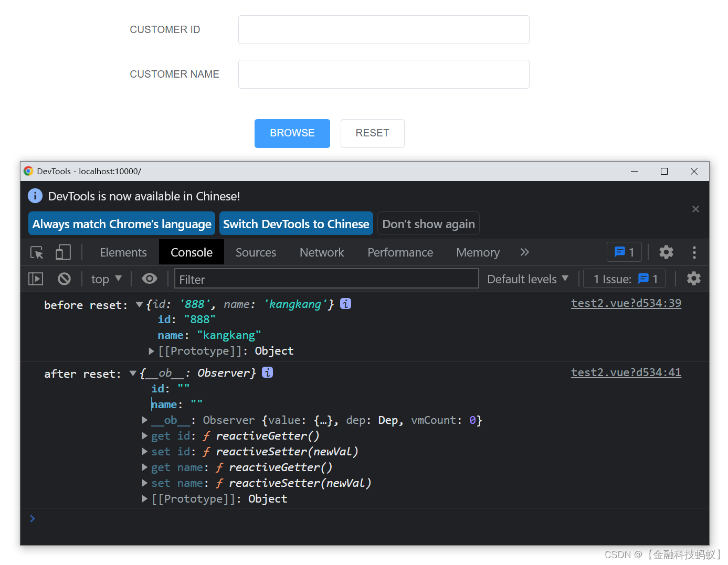Open console settings with the right gear icon
This screenshot has height=565, width=728.
click(x=694, y=279)
